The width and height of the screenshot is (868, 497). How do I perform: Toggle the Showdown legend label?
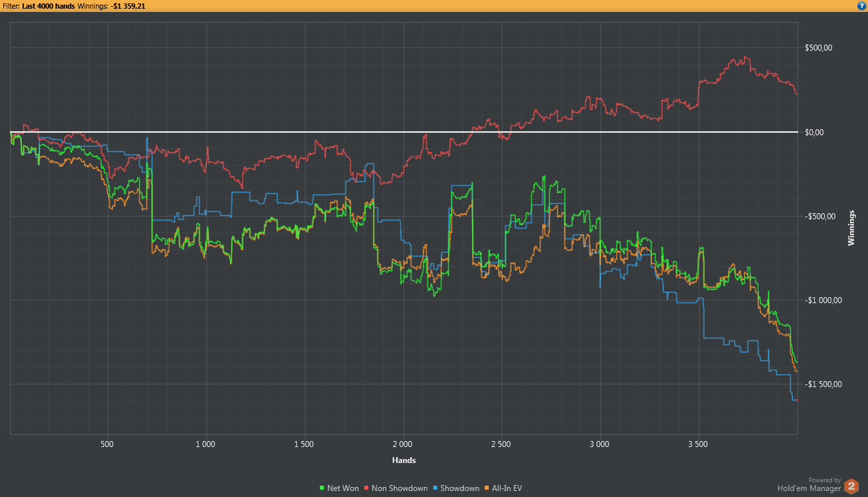pyautogui.click(x=459, y=488)
